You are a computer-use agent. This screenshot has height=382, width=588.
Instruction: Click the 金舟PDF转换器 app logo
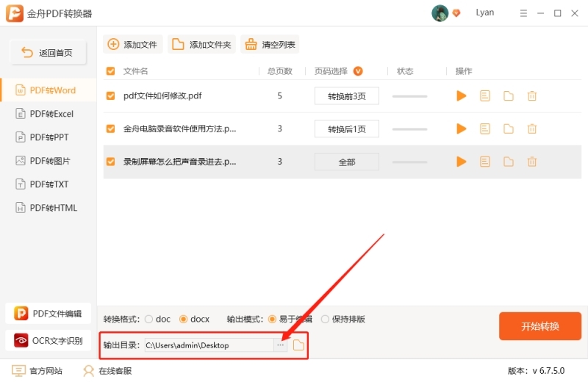[x=15, y=13]
